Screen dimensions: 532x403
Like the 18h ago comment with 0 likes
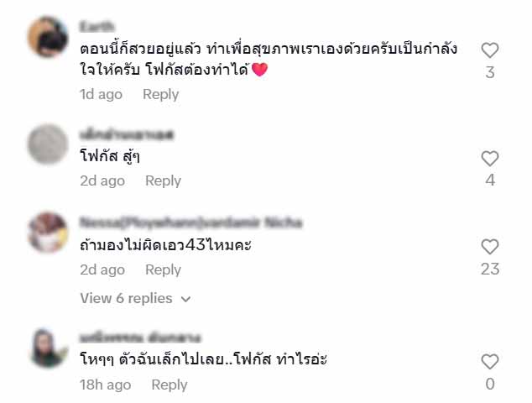pyautogui.click(x=489, y=362)
